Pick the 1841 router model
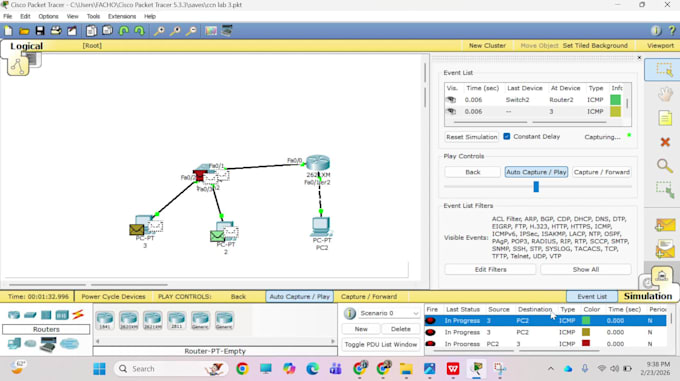The image size is (680, 381). click(105, 320)
